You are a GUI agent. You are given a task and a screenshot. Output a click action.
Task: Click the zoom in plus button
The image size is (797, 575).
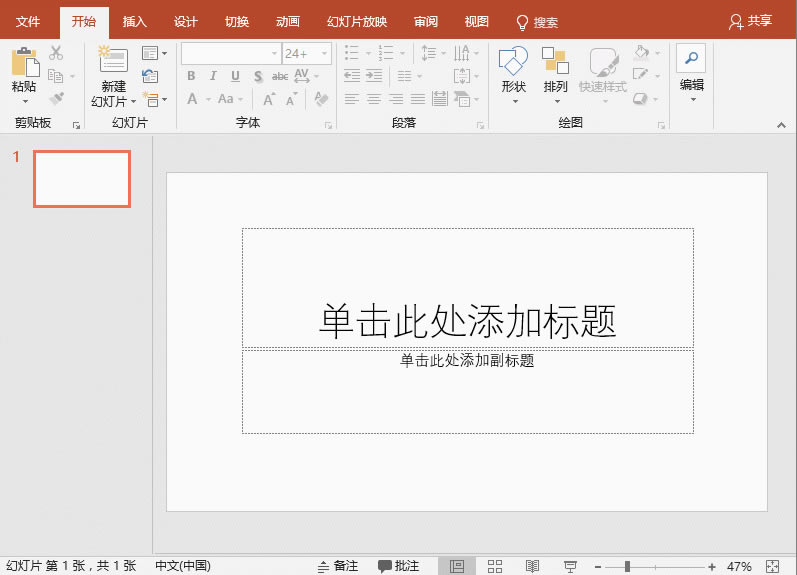tap(712, 566)
